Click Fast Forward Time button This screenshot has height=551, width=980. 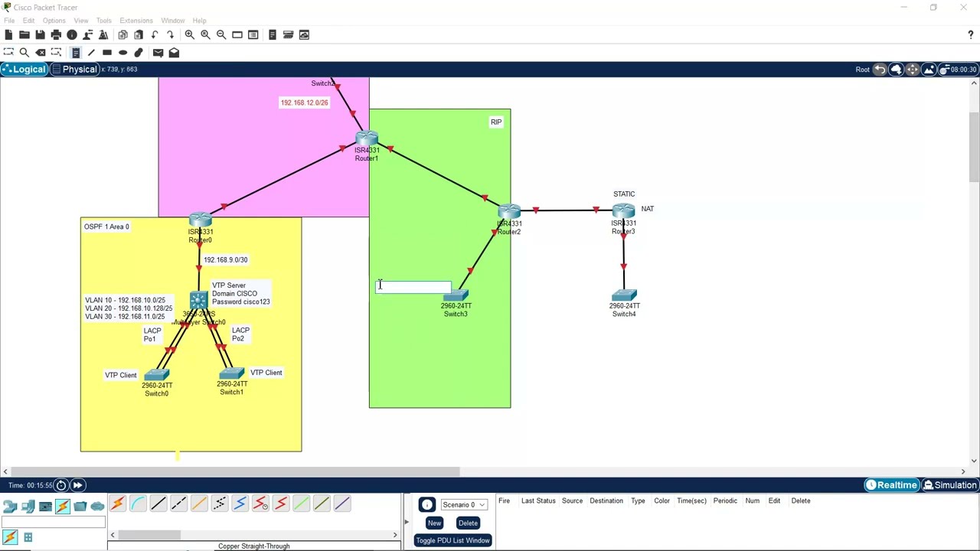pyautogui.click(x=77, y=485)
